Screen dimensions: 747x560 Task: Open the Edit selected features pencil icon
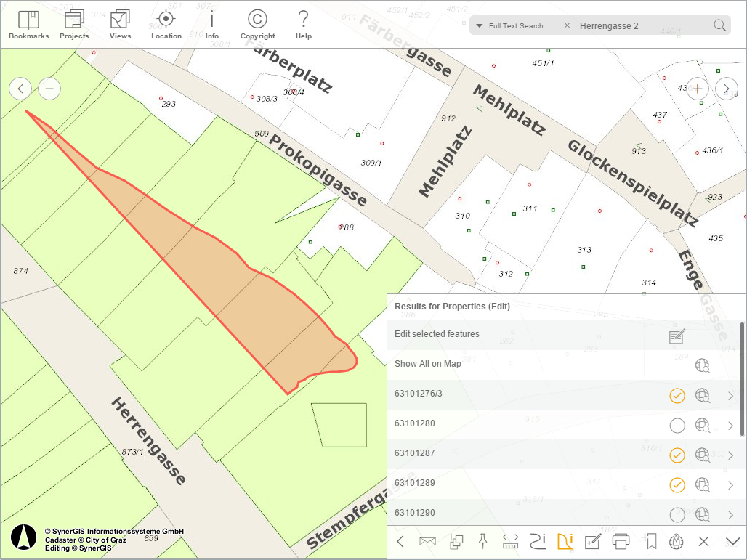click(677, 336)
